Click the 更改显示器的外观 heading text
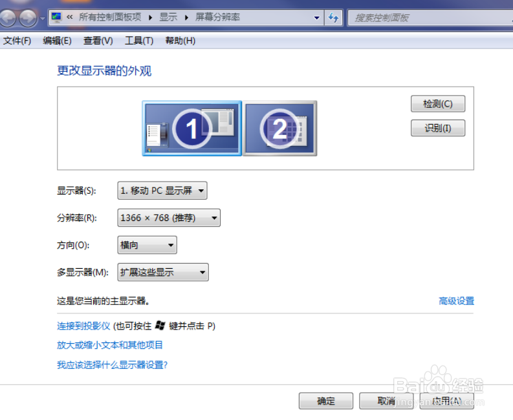The width and height of the screenshot is (513, 420). point(104,71)
